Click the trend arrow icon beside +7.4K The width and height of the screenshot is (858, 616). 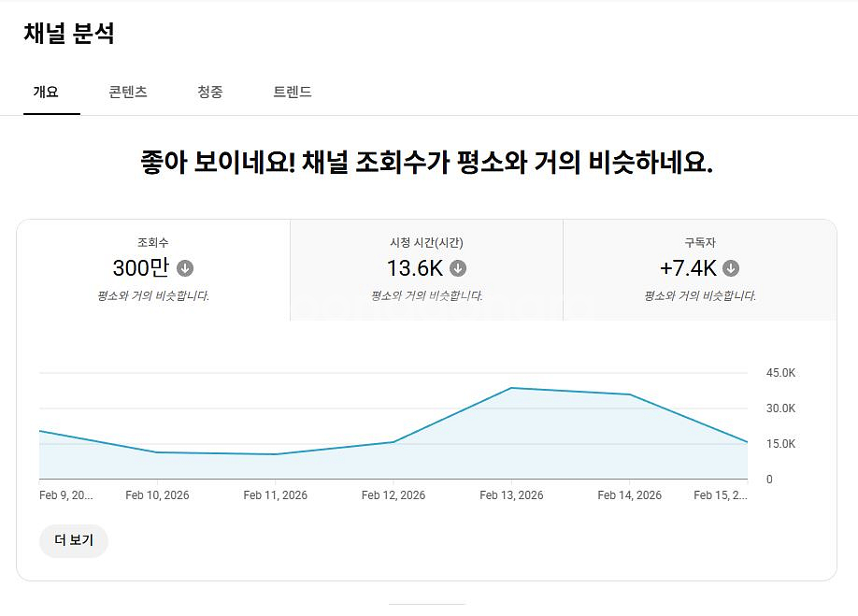click(x=731, y=268)
